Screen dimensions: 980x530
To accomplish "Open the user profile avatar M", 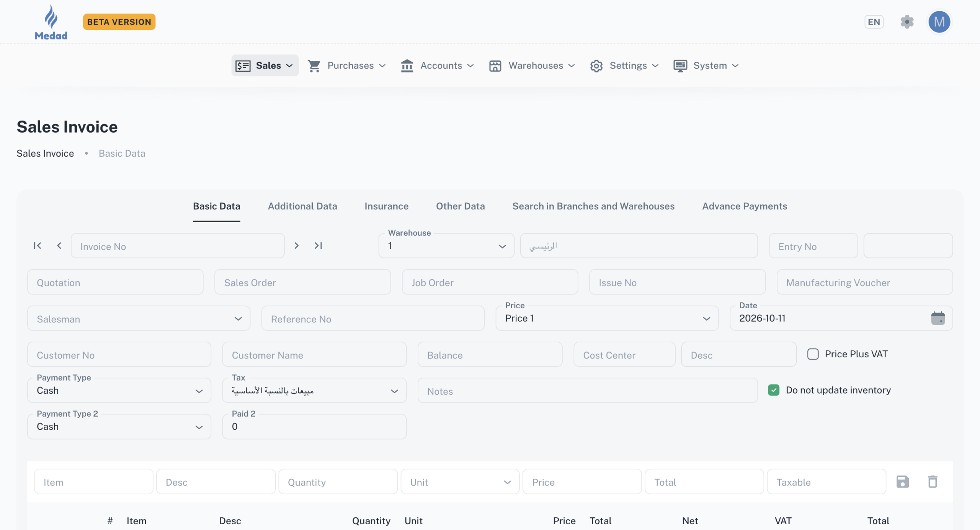I will [939, 22].
